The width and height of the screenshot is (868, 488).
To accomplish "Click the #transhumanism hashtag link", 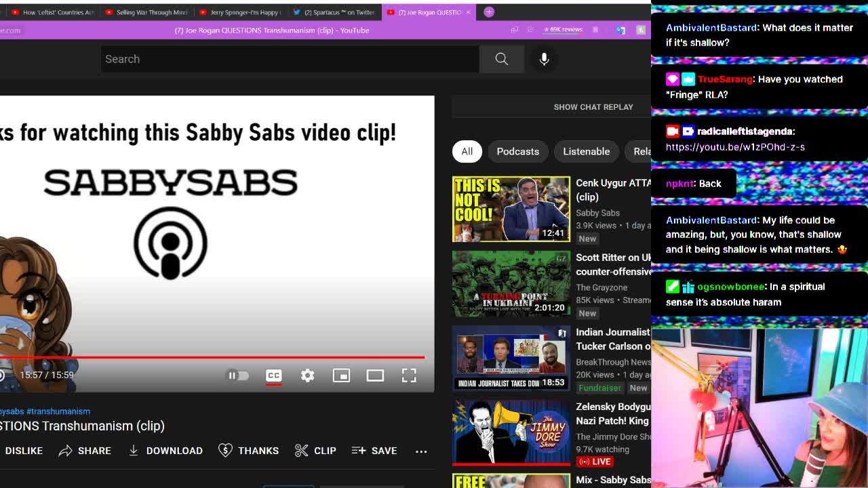I will 58,411.
